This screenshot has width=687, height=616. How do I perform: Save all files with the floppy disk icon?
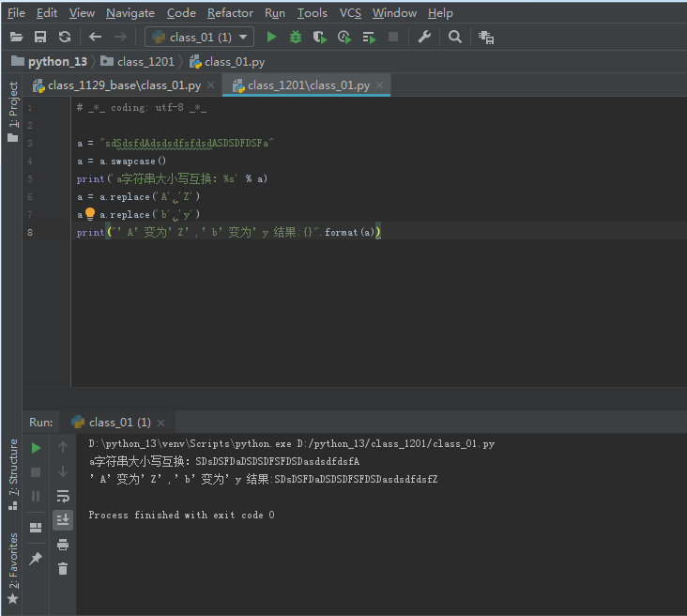point(40,37)
